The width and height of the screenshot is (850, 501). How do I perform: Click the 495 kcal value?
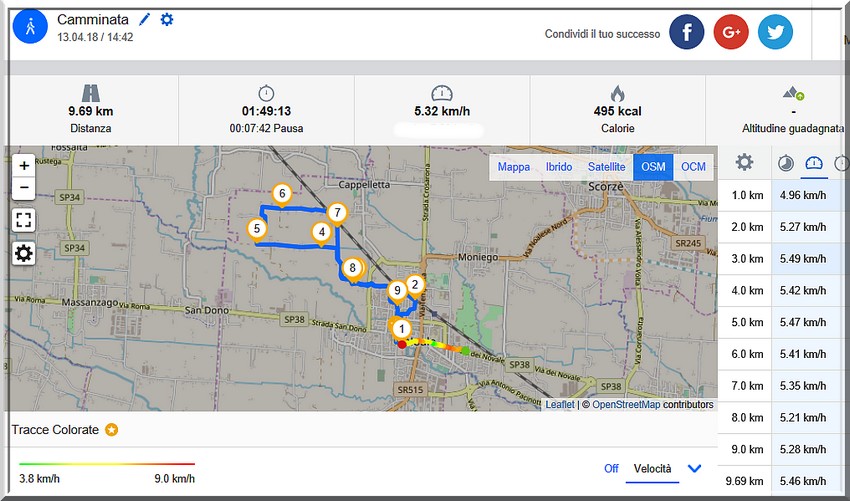(x=617, y=111)
